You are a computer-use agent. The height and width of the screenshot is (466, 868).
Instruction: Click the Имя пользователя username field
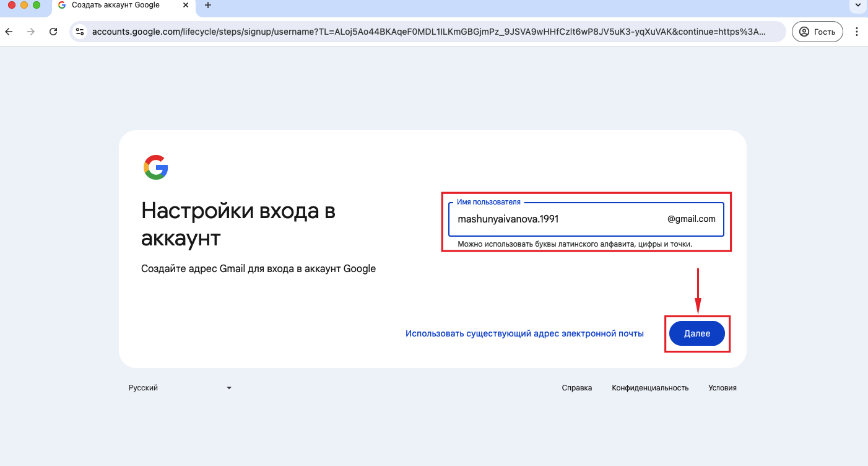(x=586, y=219)
